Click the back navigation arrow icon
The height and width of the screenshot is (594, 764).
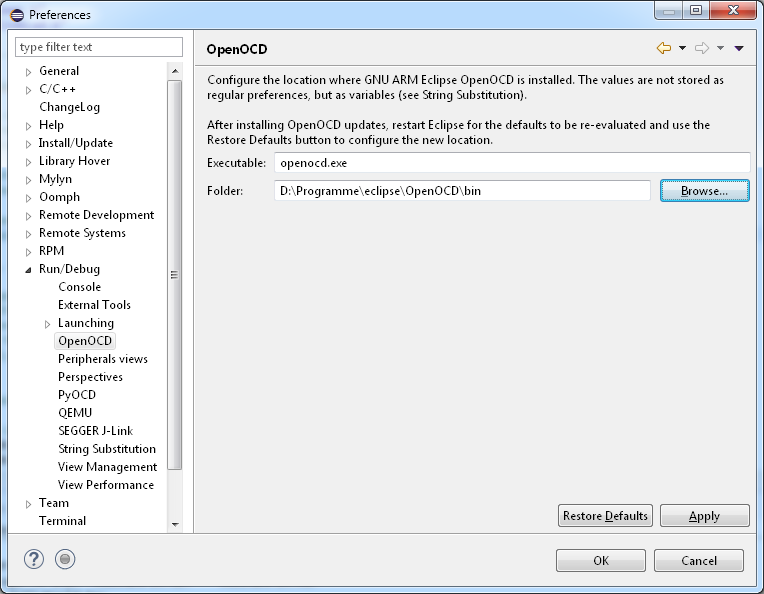[663, 48]
